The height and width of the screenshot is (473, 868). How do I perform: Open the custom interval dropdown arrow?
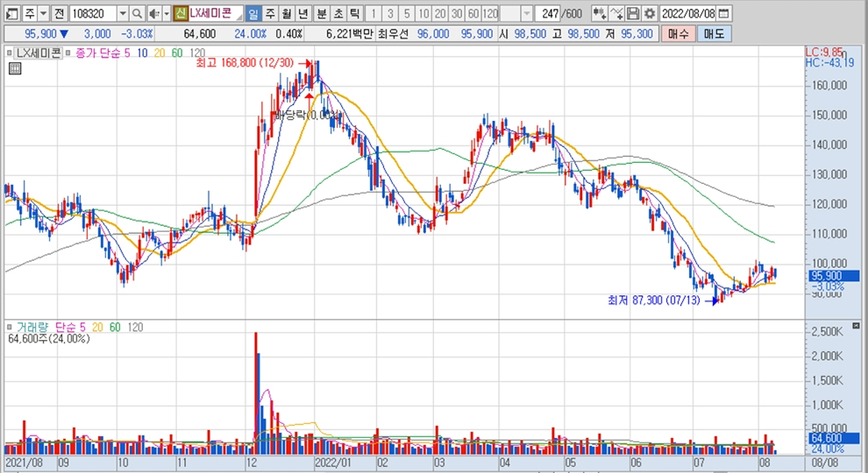coord(527,13)
